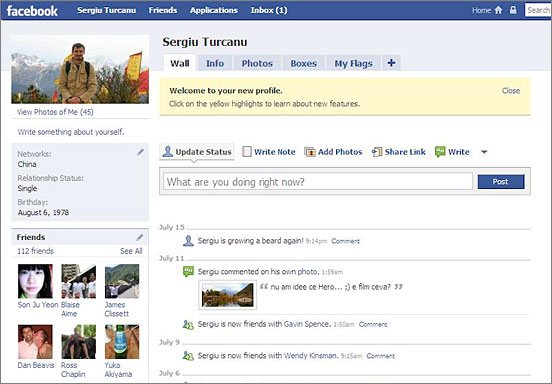Screen dimensions: 552x384
Task: Comment on the growing a beard status
Action: [x=345, y=241]
